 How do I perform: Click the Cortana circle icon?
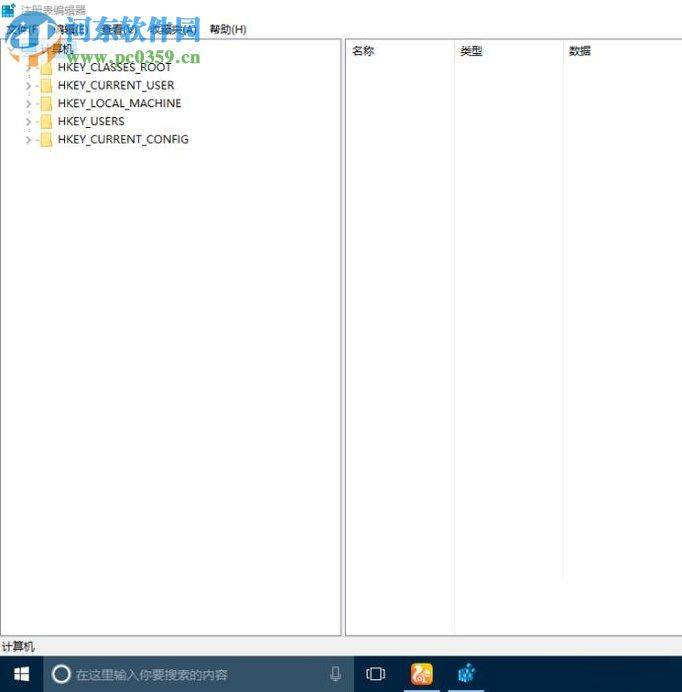61,674
